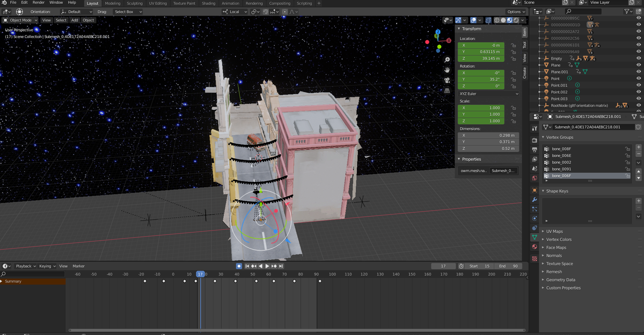Open the Material properties tab icon
The image size is (644, 335).
[x=535, y=247]
